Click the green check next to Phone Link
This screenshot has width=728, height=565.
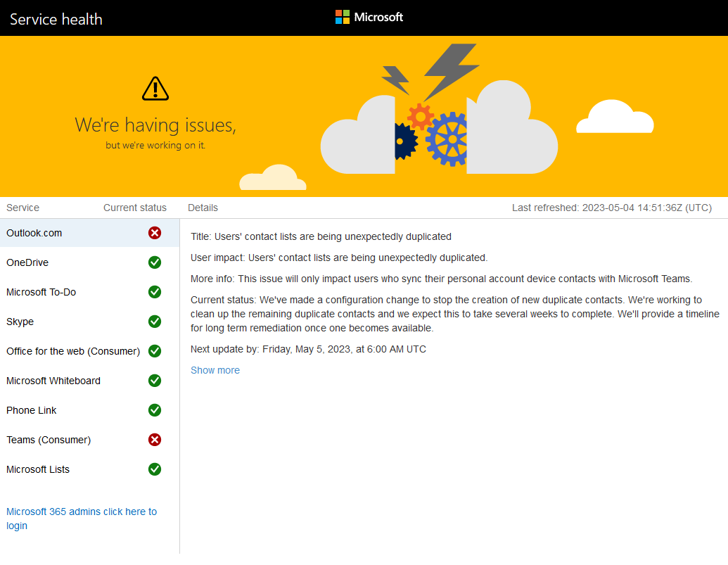pos(155,410)
